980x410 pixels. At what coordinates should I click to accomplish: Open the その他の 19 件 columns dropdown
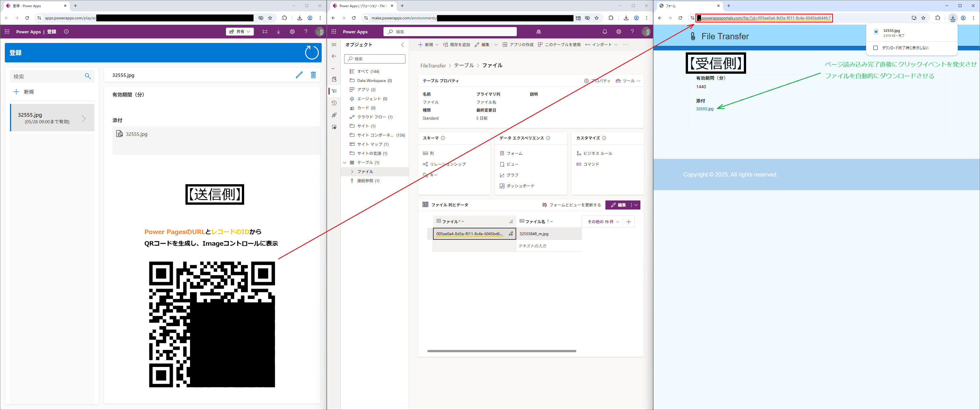coord(603,222)
